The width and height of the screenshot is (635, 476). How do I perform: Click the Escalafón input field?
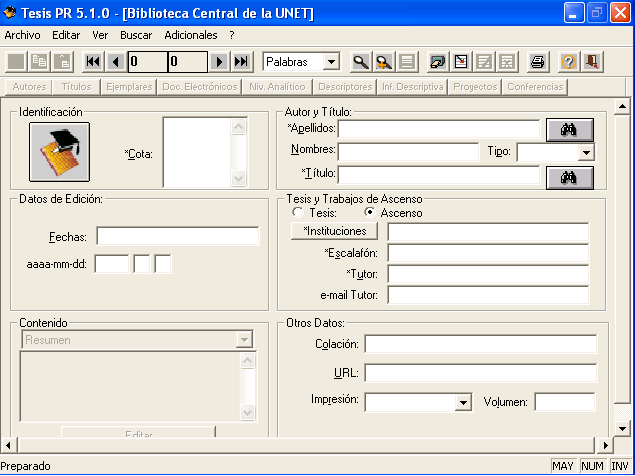pyautogui.click(x=488, y=253)
